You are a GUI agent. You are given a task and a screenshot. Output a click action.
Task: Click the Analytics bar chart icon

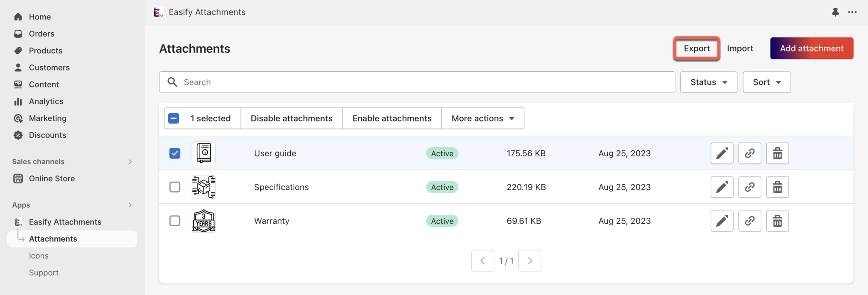click(18, 101)
